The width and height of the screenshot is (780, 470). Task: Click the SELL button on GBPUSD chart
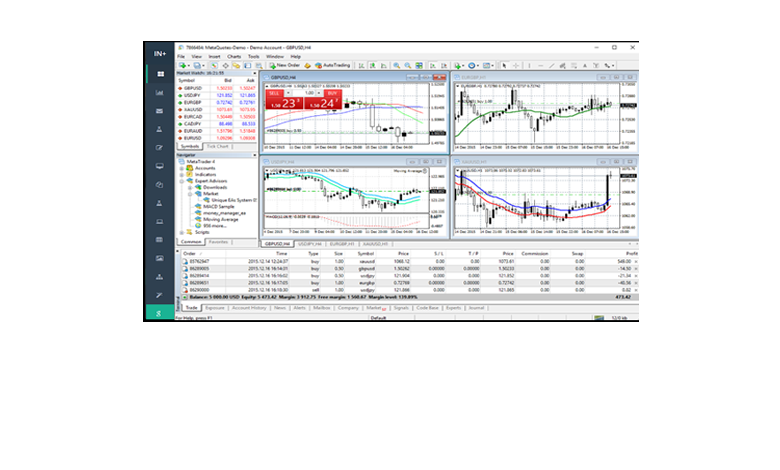click(x=274, y=93)
